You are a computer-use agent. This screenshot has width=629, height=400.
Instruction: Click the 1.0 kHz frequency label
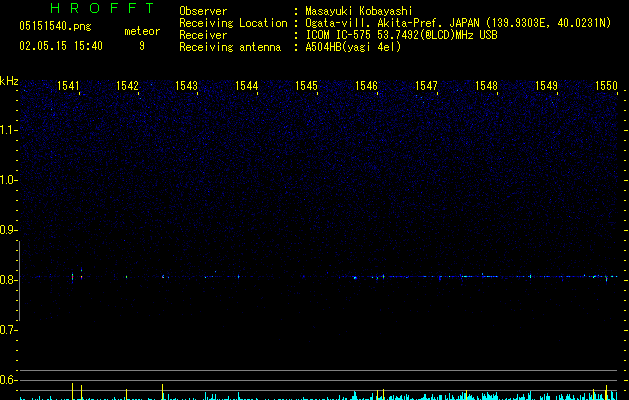8,180
